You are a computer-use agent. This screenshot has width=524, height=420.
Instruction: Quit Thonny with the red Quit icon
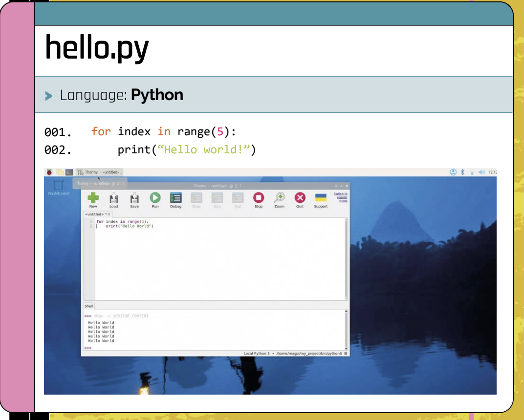pyautogui.click(x=300, y=198)
